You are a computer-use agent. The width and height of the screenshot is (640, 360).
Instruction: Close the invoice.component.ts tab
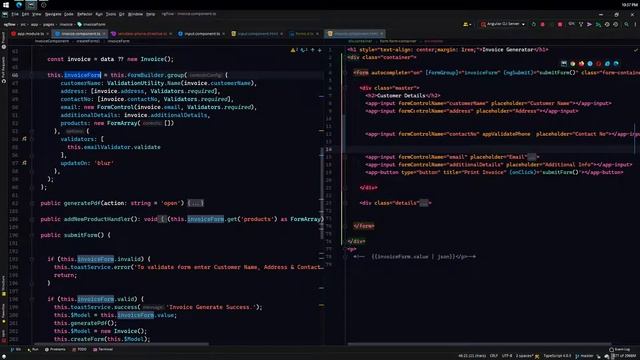(104, 34)
